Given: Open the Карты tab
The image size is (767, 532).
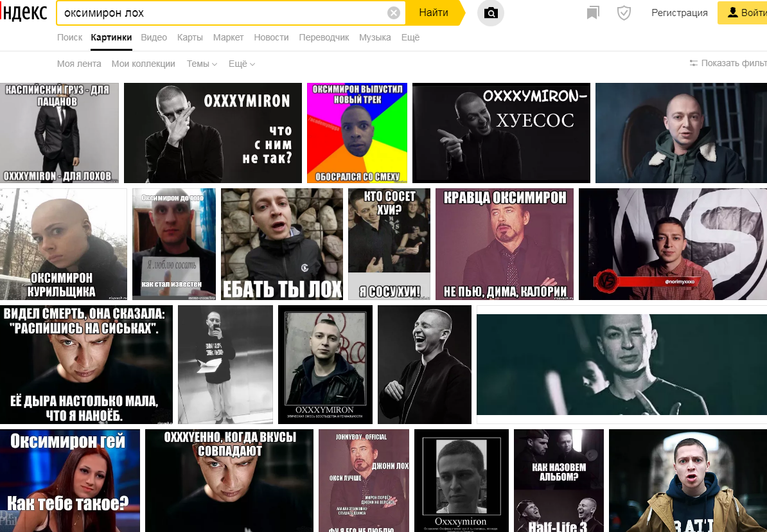Looking at the screenshot, I should tap(190, 37).
